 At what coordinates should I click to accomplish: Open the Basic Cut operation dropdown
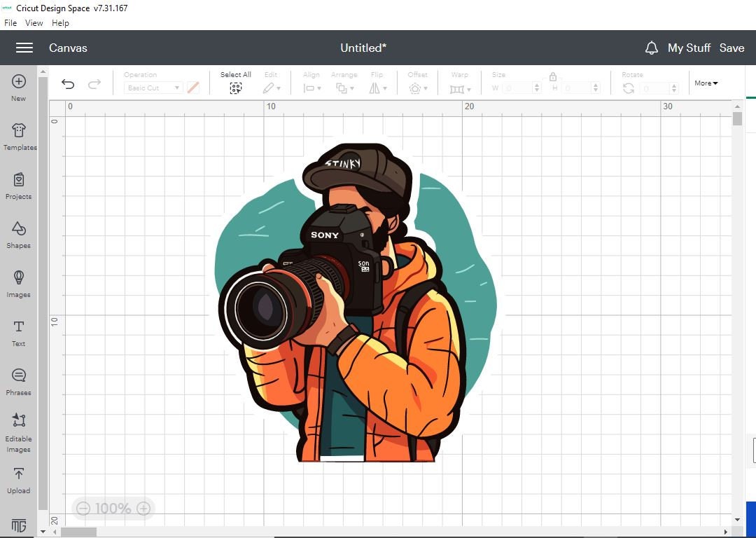pyautogui.click(x=153, y=88)
